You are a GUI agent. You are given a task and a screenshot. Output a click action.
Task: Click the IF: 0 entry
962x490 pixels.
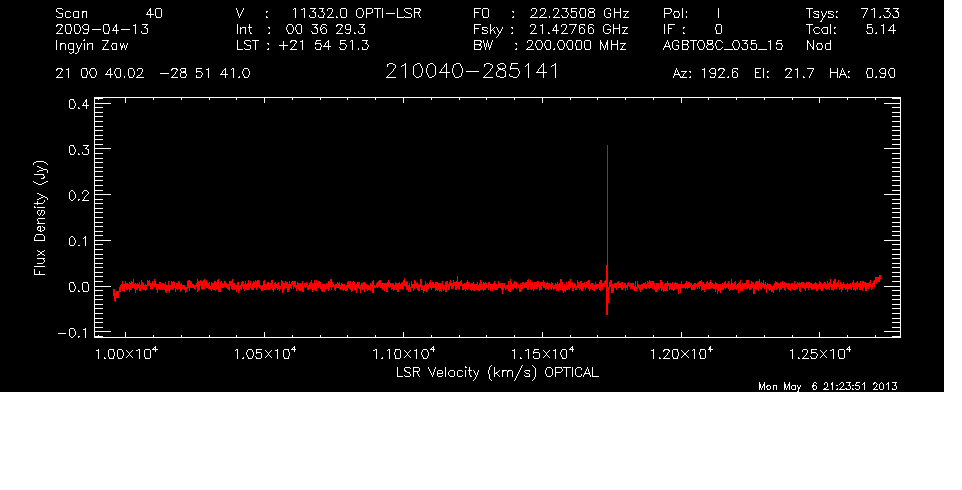(693, 29)
